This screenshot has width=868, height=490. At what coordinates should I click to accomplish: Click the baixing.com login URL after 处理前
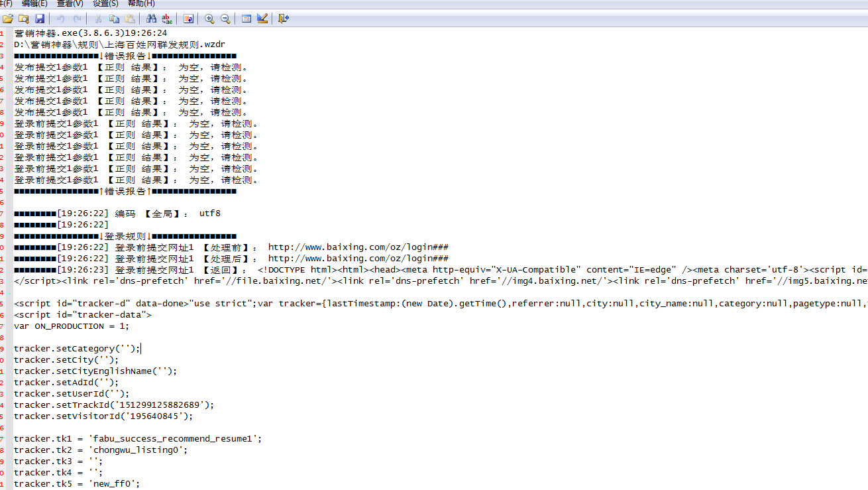[358, 247]
